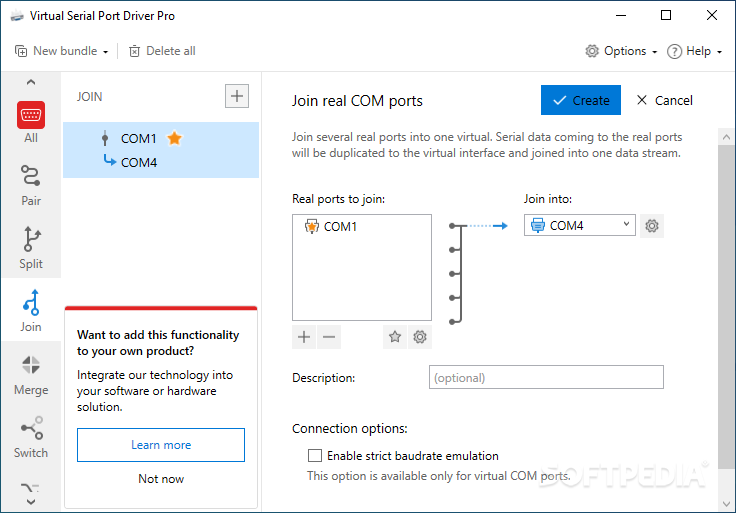The width and height of the screenshot is (736, 513).
Task: Select the Merge sidebar icon
Action: tap(31, 375)
